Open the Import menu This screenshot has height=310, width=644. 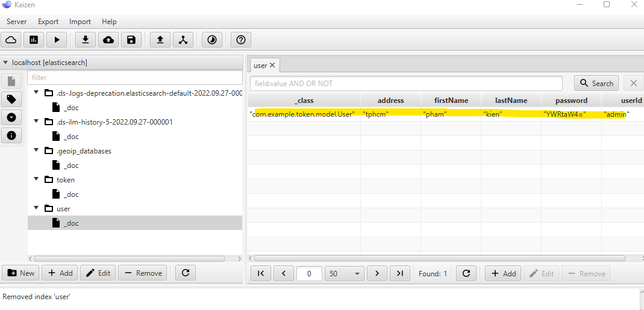coord(80,22)
